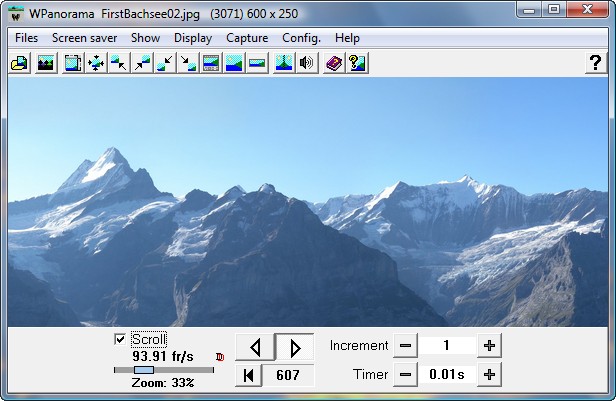The height and width of the screenshot is (401, 616).
Task: Click the Increment value field showing 1
Action: click(447, 346)
